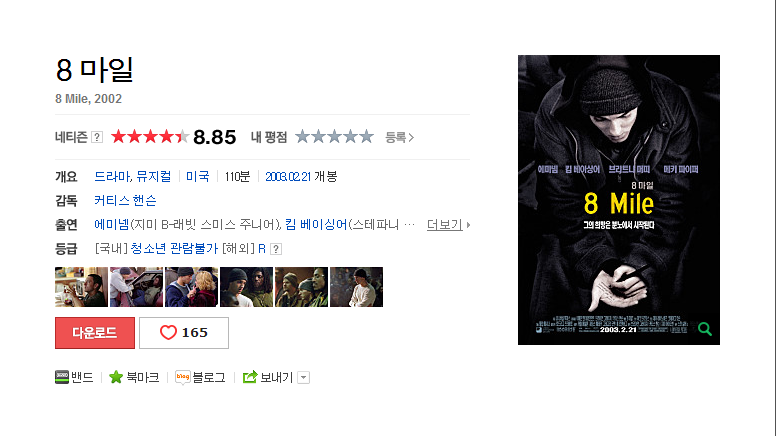Click the red 다운로드 button
Viewport: 776px width, 436px height.
click(x=95, y=333)
